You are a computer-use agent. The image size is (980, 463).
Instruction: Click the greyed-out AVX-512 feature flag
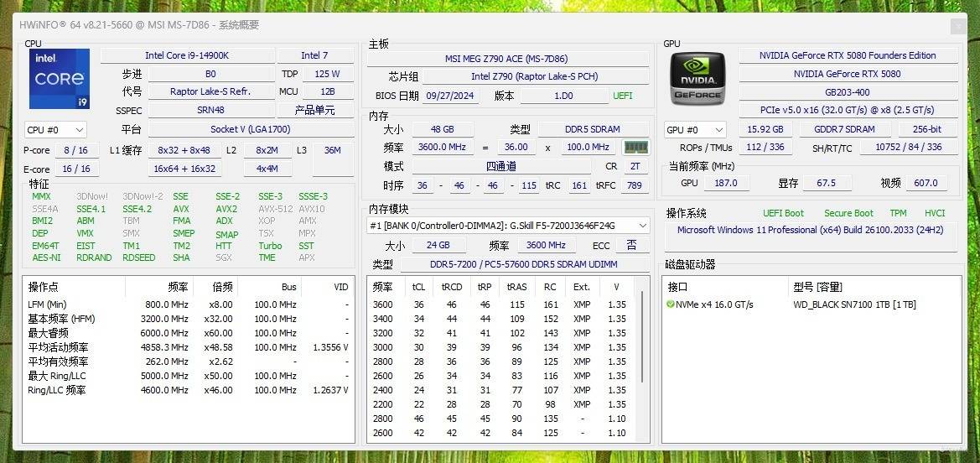(x=276, y=209)
